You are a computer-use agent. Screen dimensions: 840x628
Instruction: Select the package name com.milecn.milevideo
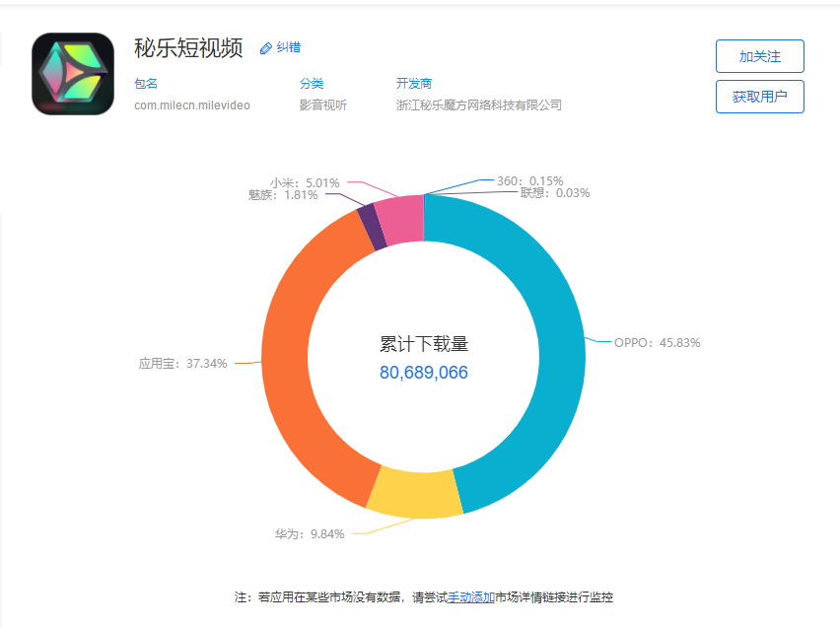point(191,104)
